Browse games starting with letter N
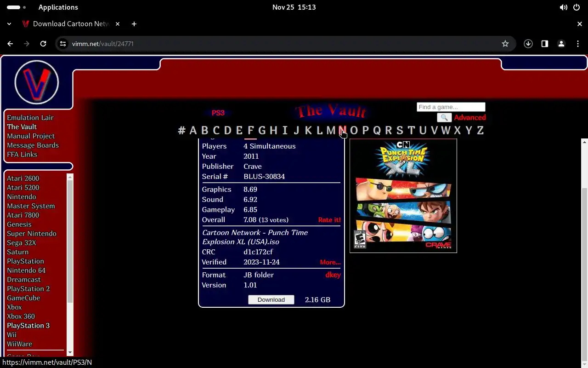This screenshot has height=368, width=588. (342, 130)
